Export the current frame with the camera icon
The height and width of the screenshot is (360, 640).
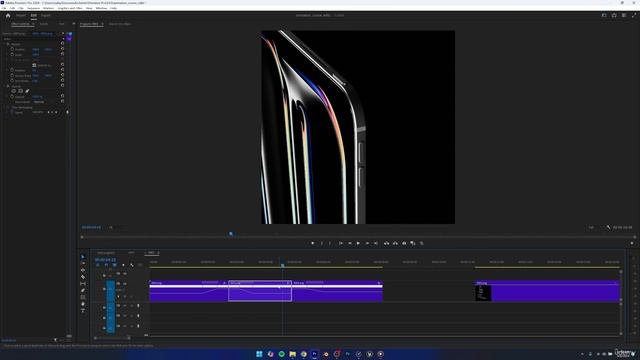(x=404, y=243)
